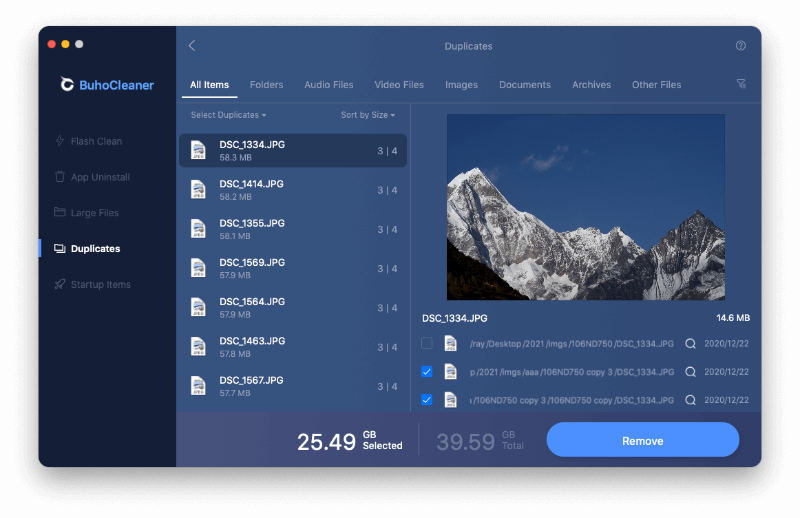Switch to the Video Files tab
The width and height of the screenshot is (800, 518).
pos(399,85)
